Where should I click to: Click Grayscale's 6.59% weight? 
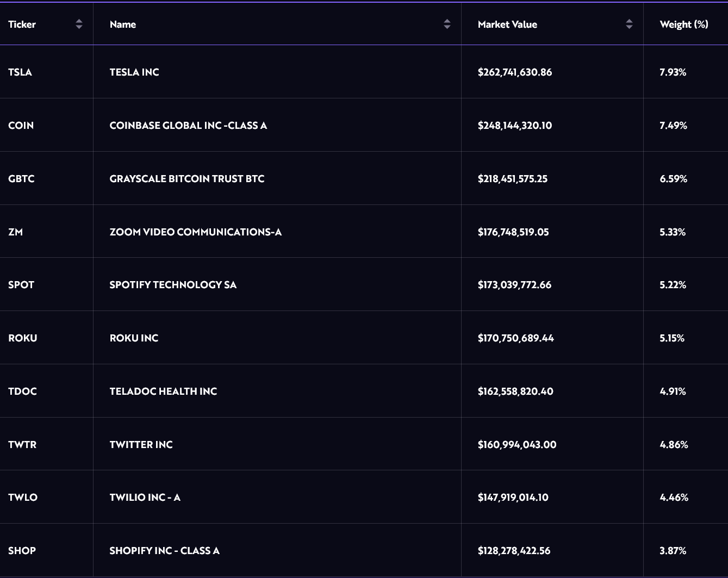click(x=674, y=179)
